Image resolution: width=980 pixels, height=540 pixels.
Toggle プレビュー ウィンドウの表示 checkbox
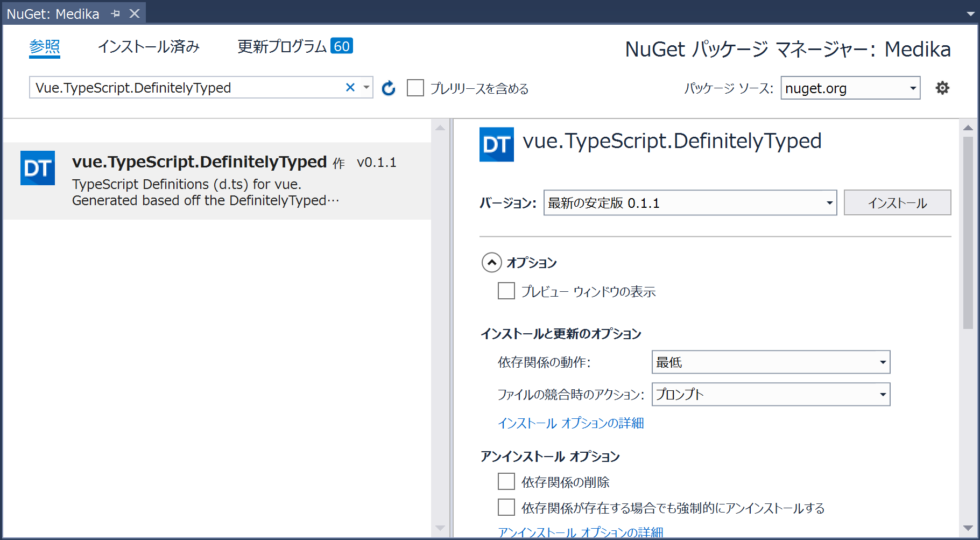click(506, 291)
